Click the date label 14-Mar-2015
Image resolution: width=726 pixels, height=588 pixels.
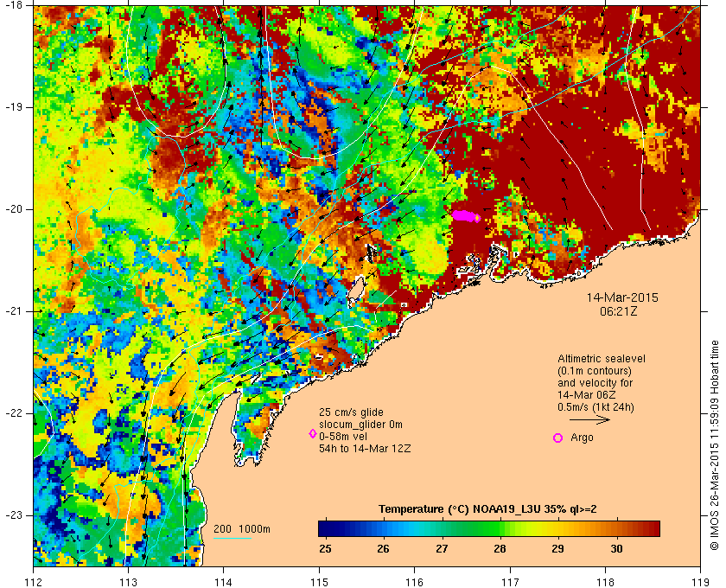622,297
